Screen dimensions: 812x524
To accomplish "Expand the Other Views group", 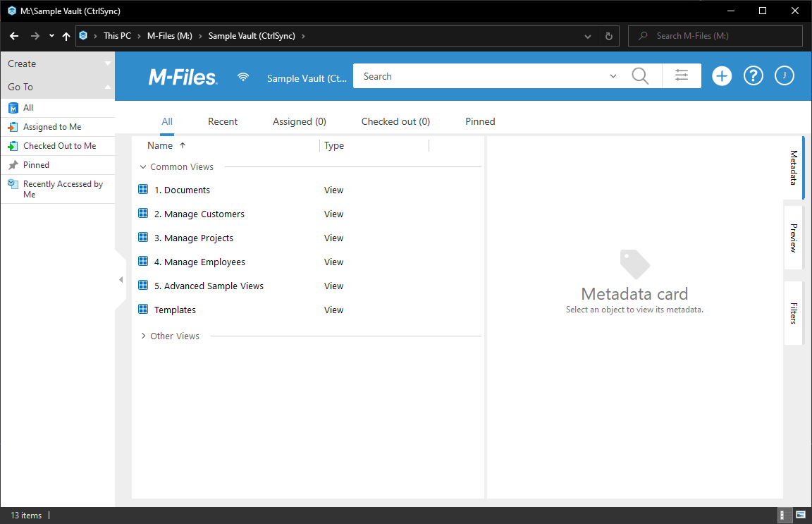I will (144, 336).
